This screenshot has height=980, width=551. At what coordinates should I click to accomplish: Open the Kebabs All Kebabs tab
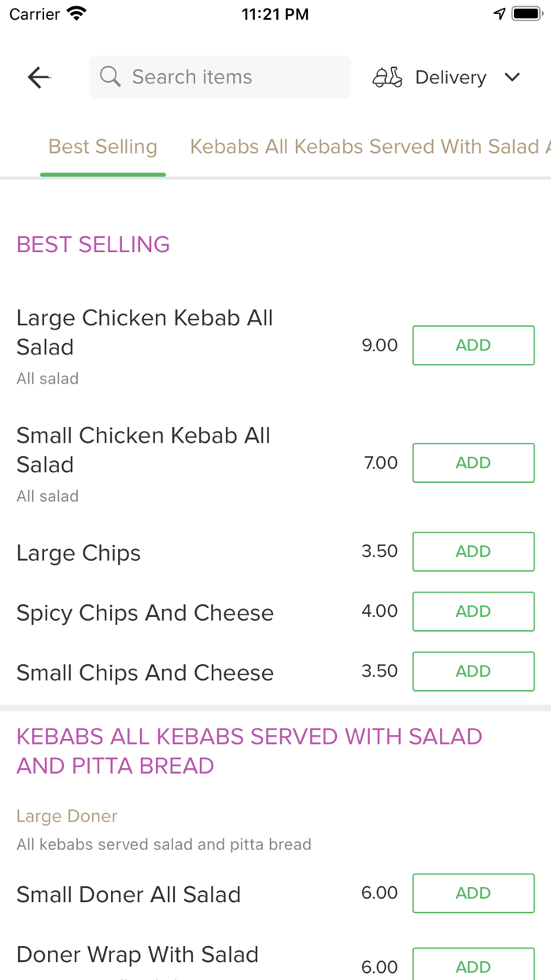coord(368,147)
